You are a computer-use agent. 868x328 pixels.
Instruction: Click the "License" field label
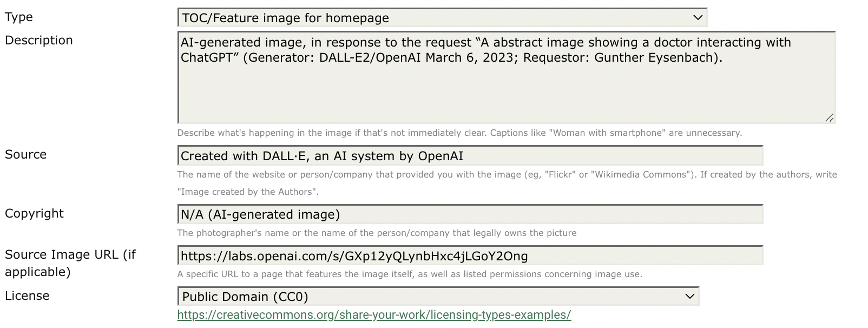pos(27,296)
